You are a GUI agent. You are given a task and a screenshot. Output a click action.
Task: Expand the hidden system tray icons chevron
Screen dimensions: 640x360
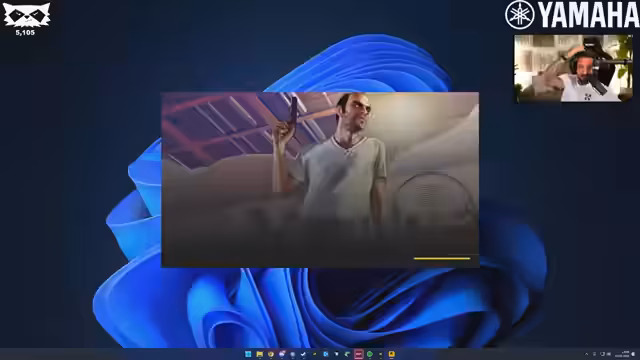click(x=587, y=354)
